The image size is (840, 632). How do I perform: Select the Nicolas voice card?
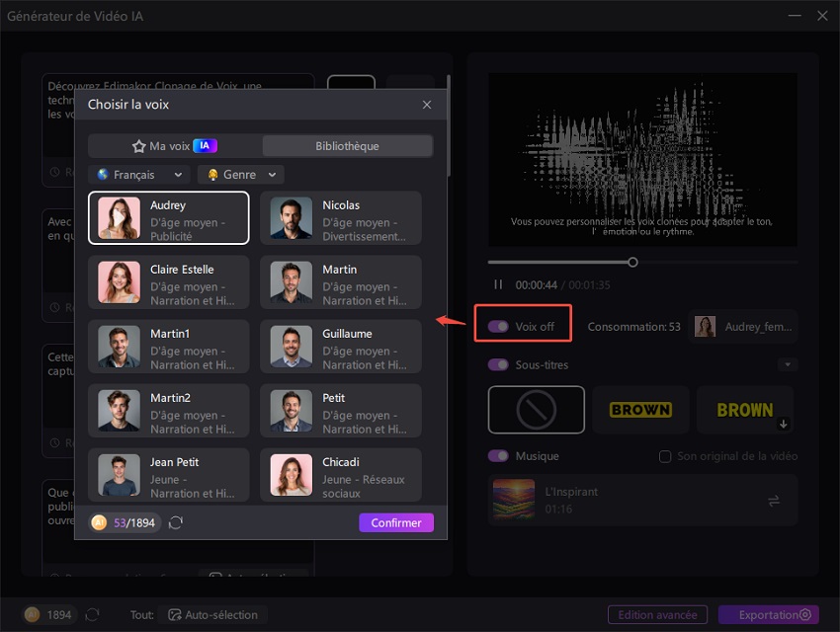tap(341, 218)
